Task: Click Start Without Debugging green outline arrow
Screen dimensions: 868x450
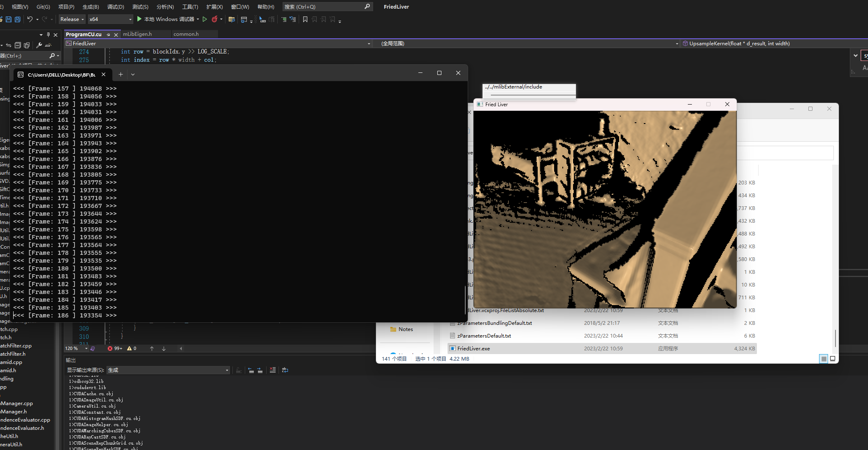Action: (205, 19)
